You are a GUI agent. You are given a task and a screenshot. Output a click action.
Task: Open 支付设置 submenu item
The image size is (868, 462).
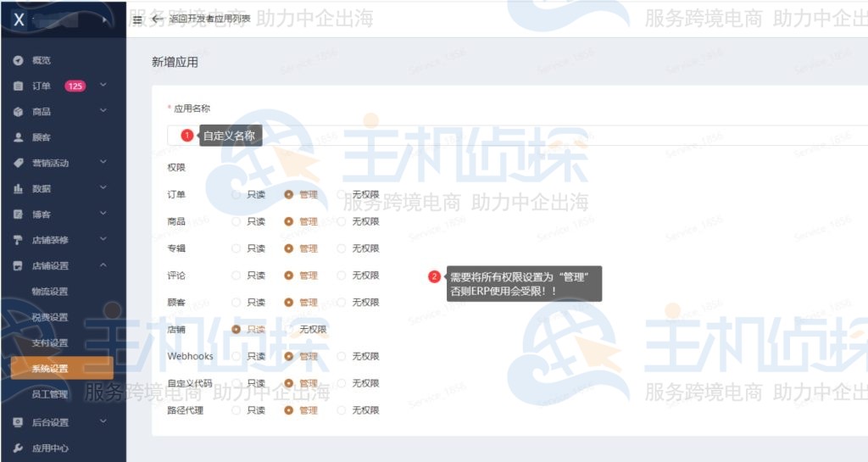(50, 343)
